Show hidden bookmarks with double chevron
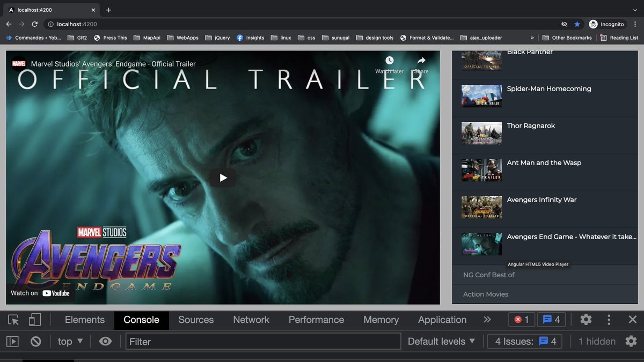 [532, 38]
